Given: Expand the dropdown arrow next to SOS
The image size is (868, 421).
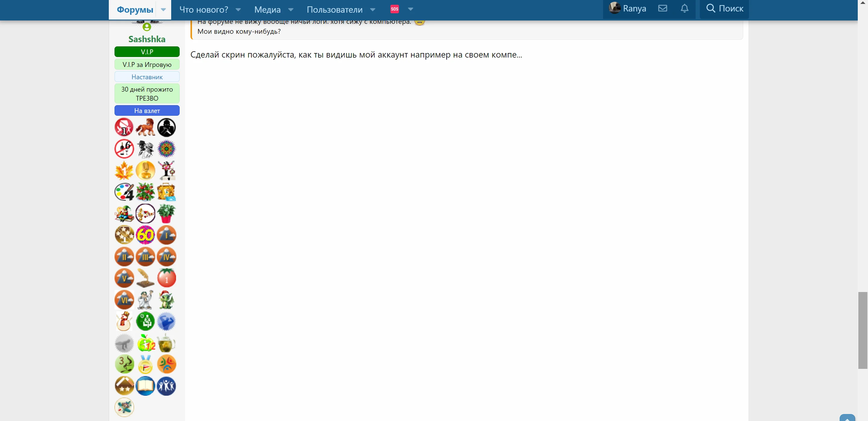Looking at the screenshot, I should [410, 9].
